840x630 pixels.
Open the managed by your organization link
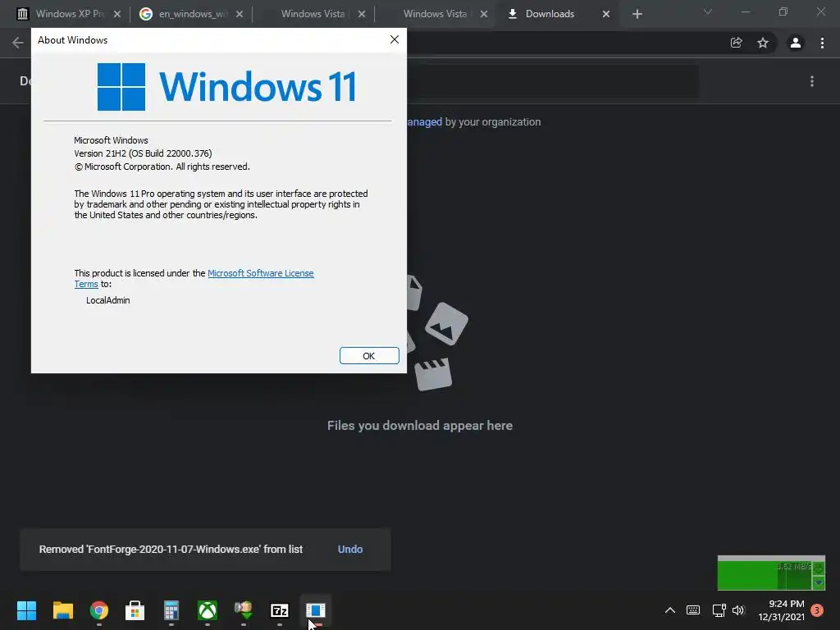point(425,122)
